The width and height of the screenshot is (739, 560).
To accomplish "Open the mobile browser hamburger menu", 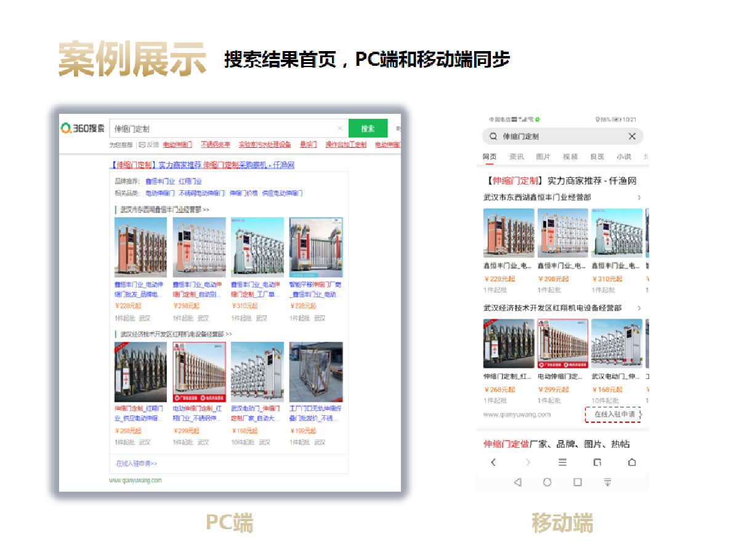I will [x=562, y=462].
